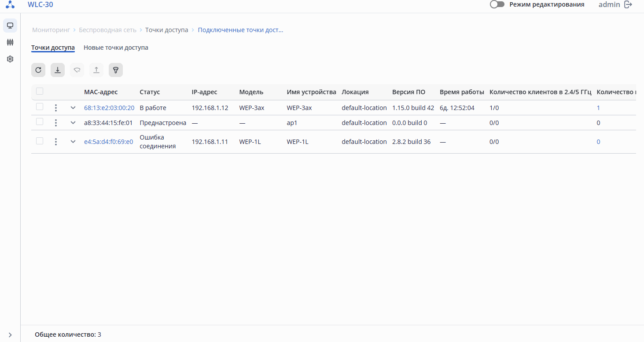Open the sliders icon in left sidebar

(10, 42)
